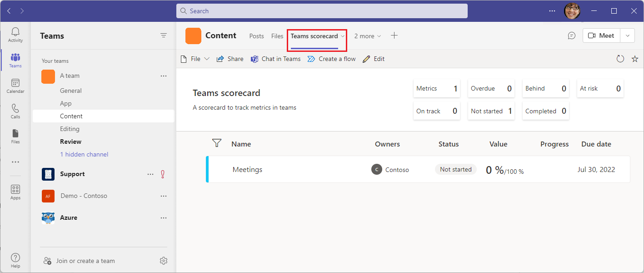Click the red alert icon beside Support

point(163,174)
